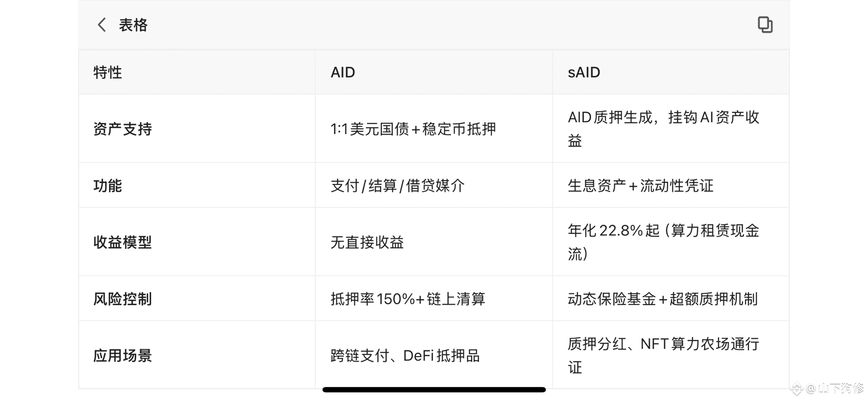Tap the 抵押率150%+链上清算 cell
This screenshot has height=401, width=868.
click(x=408, y=299)
